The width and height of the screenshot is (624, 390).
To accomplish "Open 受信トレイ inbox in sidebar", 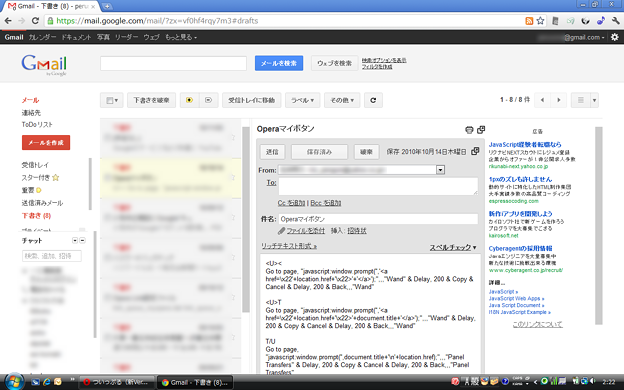I will (35, 165).
